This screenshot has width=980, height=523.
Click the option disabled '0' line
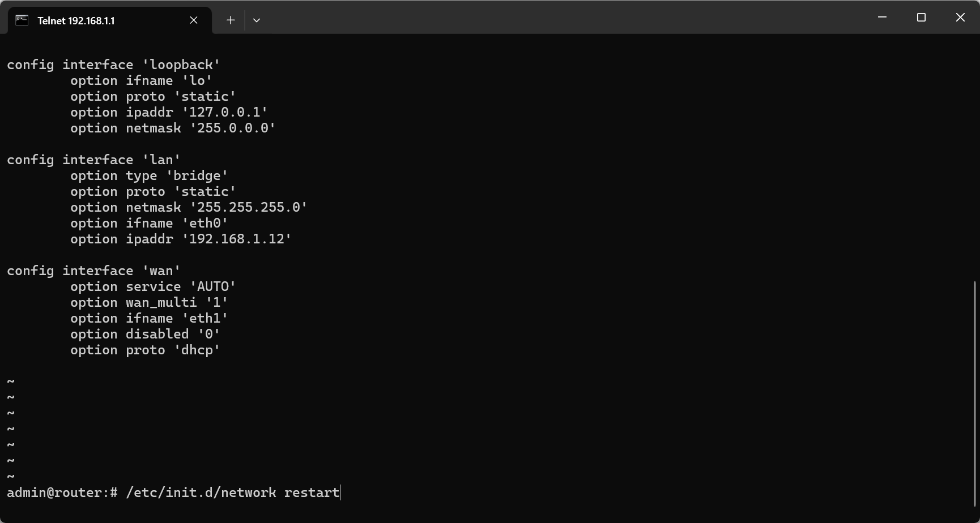[x=145, y=335]
